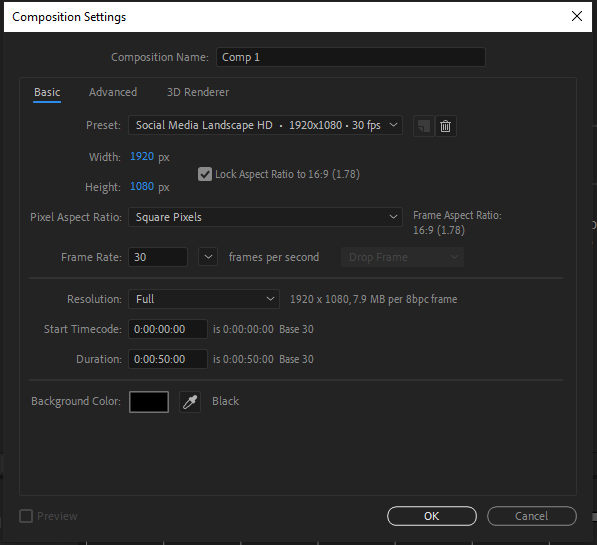Screen dimensions: 597x545
Task: Open the black Background Color swatch
Action: (x=149, y=402)
